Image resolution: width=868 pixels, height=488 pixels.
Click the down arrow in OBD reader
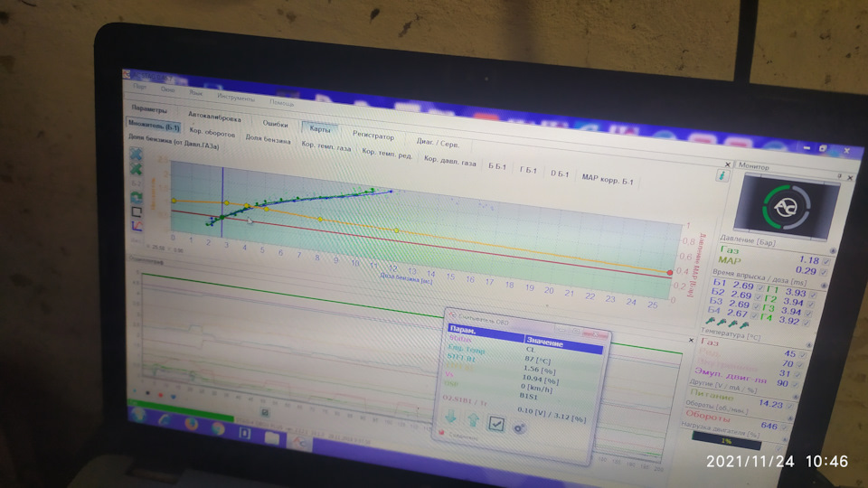[x=451, y=417]
